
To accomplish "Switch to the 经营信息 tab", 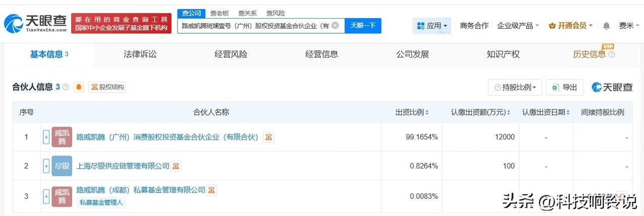I will [321, 54].
